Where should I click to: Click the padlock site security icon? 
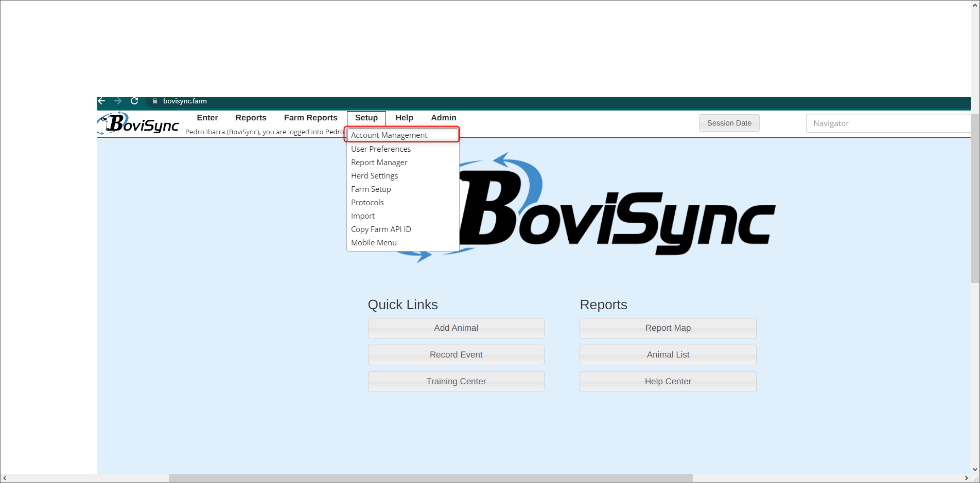point(154,101)
